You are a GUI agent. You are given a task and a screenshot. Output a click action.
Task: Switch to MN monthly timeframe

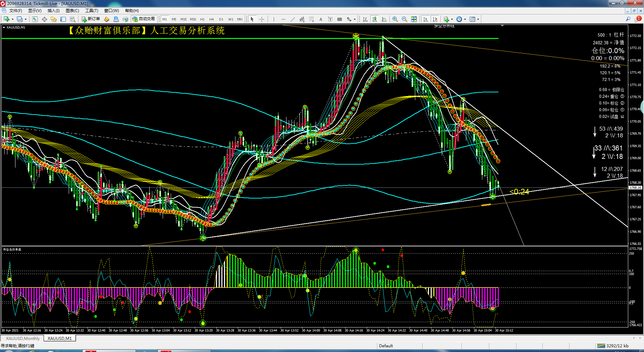tap(240, 19)
